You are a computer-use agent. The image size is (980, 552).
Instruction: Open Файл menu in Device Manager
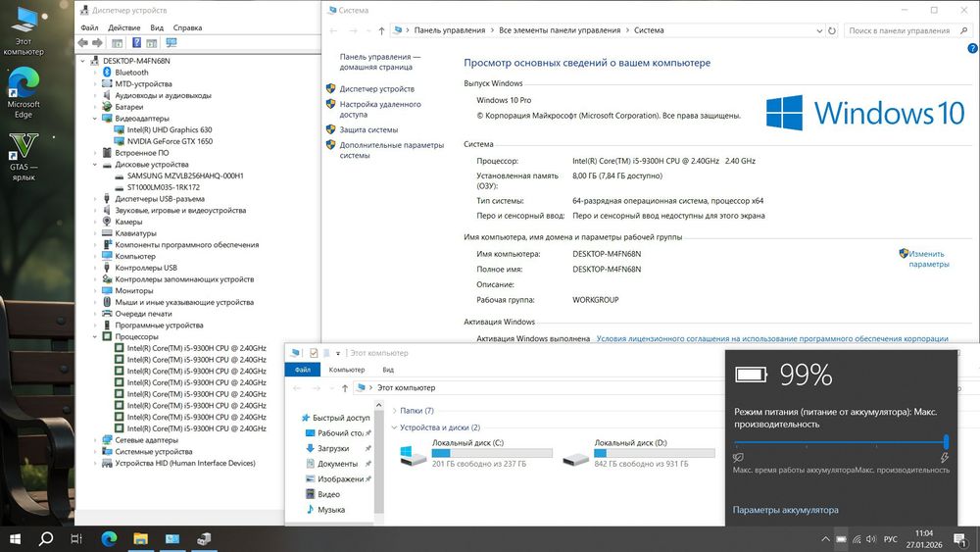pyautogui.click(x=89, y=27)
